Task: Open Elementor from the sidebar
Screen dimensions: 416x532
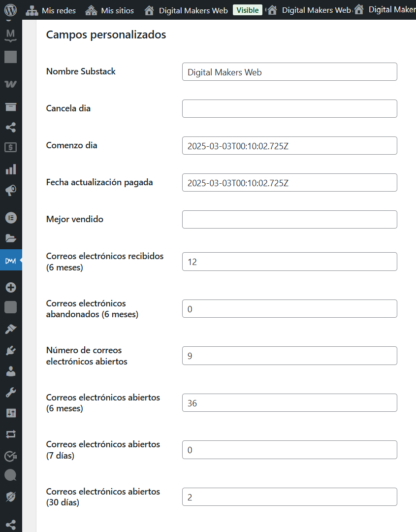Action: [x=11, y=217]
